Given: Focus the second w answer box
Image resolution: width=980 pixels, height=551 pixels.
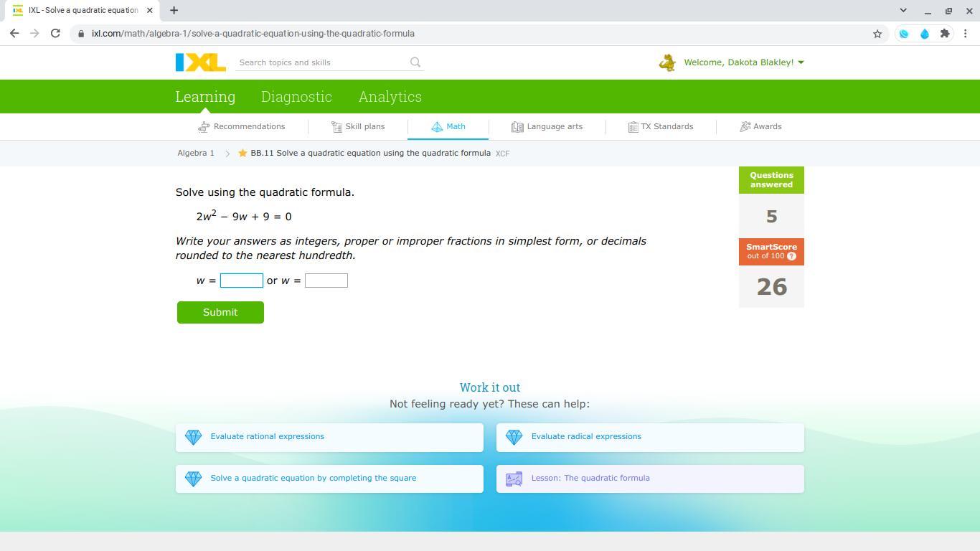Looking at the screenshot, I should click(x=326, y=281).
